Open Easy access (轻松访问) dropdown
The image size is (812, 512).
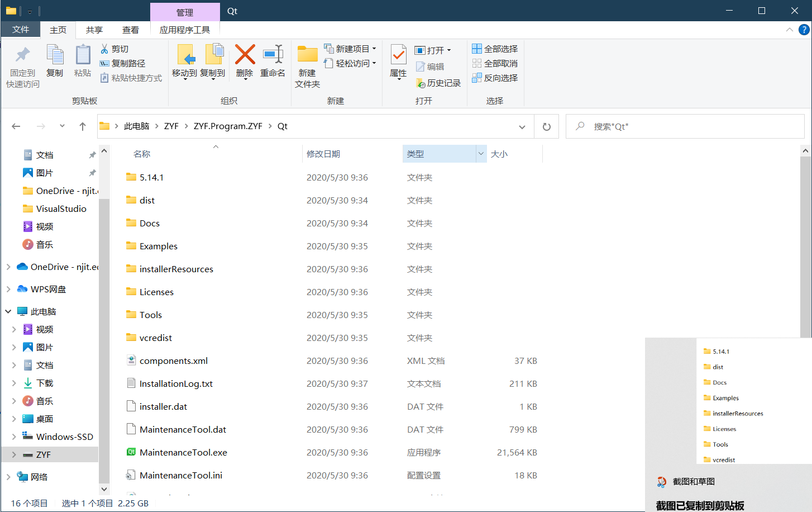350,64
